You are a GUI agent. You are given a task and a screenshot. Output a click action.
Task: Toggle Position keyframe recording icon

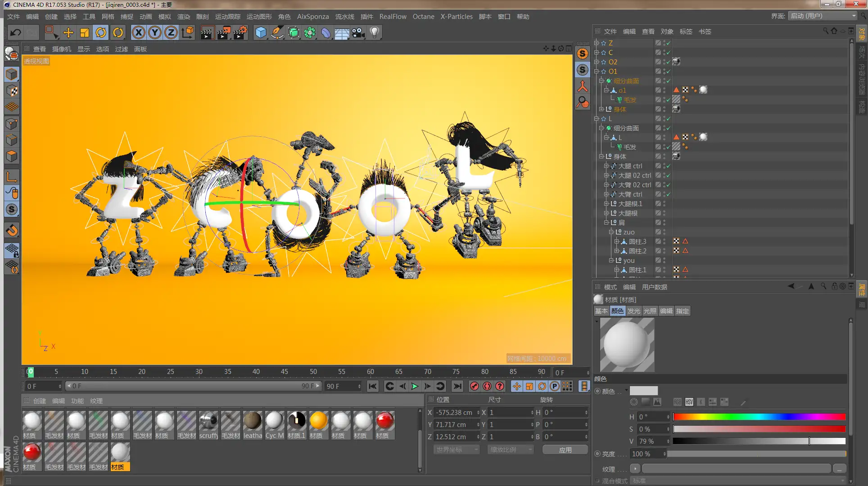point(517,386)
